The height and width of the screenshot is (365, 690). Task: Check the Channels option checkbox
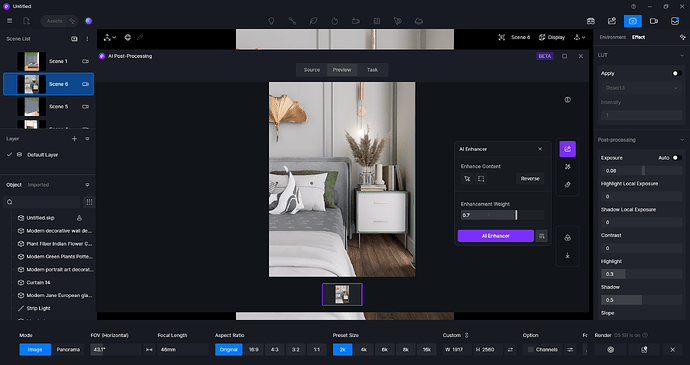[x=531, y=350]
